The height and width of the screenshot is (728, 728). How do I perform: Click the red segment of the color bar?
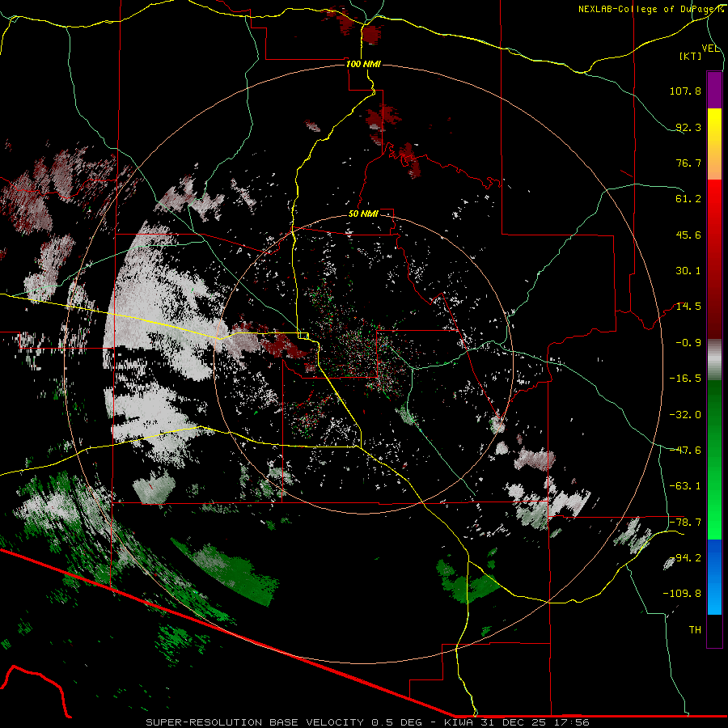coord(714,259)
